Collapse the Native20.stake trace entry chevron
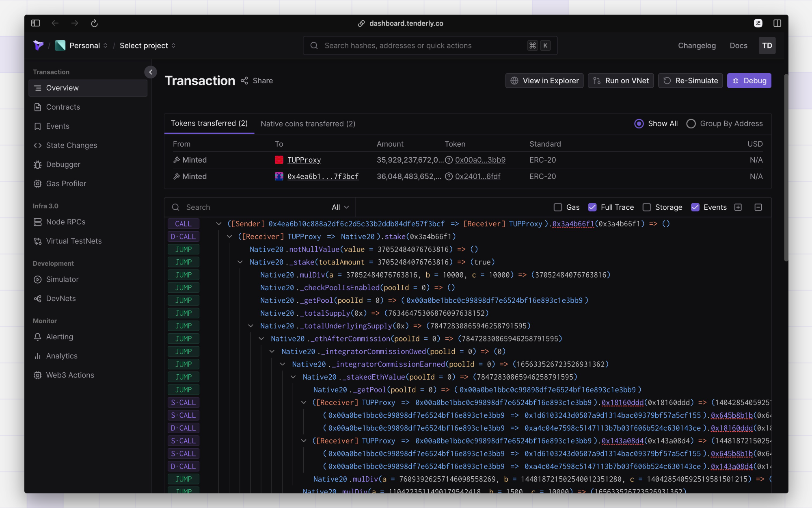Screen dimensions: 812x508 229,236
